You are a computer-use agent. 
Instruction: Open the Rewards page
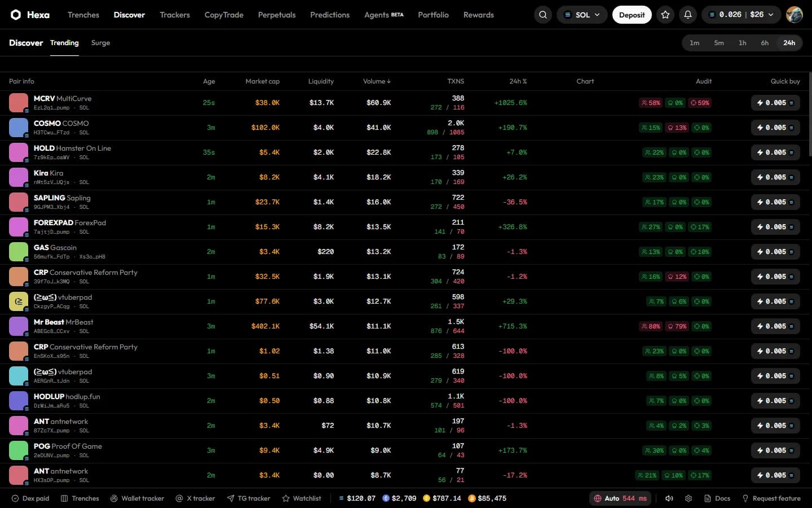[x=479, y=15]
